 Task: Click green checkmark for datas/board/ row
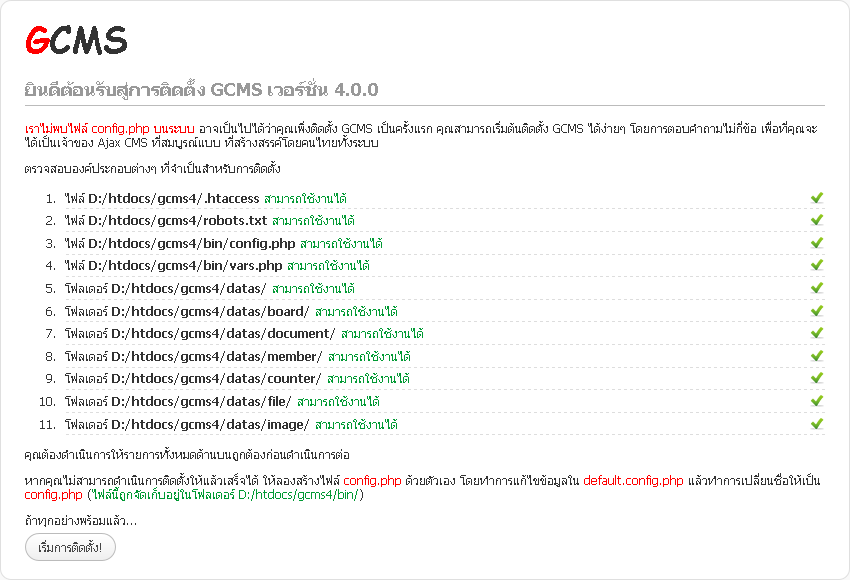click(817, 311)
